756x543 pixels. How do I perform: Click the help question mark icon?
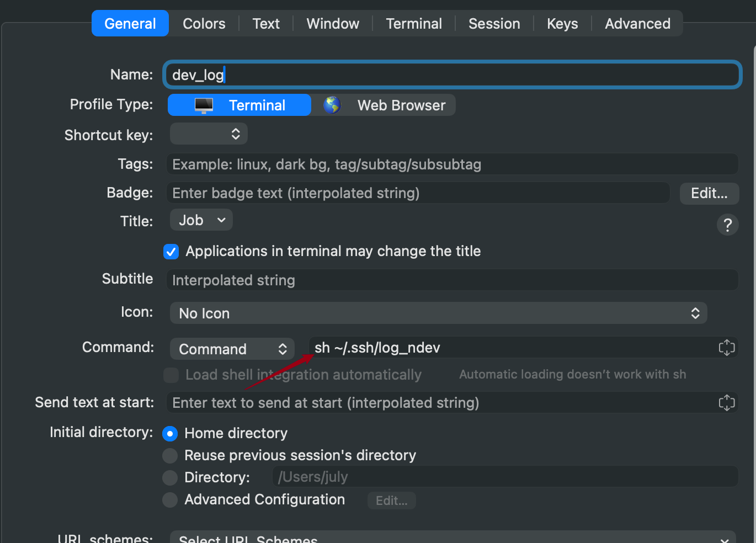tap(727, 225)
